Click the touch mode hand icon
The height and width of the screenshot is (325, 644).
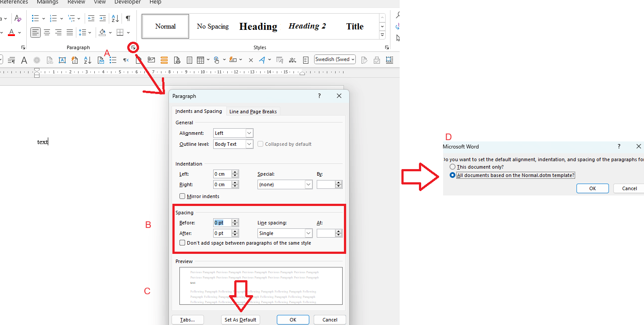pyautogui.click(x=217, y=60)
